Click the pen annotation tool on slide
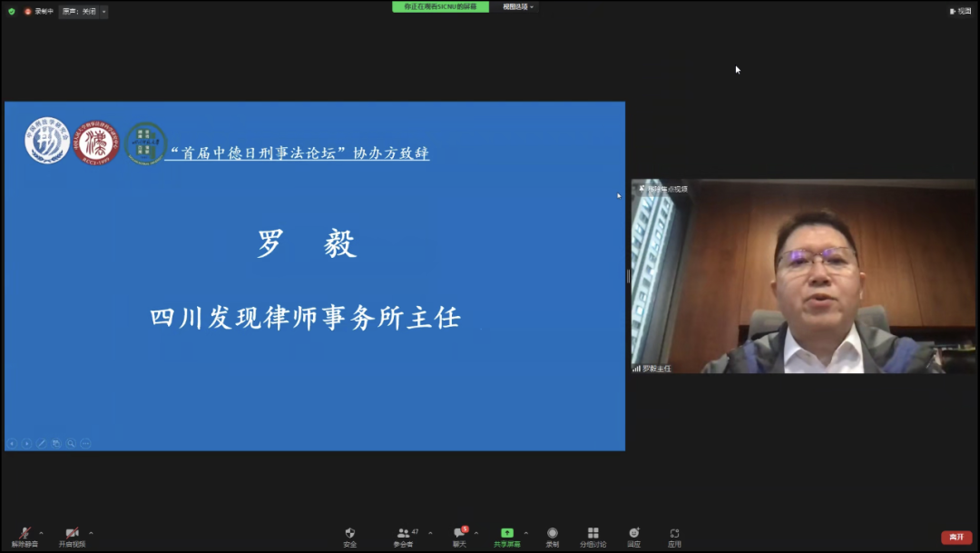 click(x=41, y=443)
